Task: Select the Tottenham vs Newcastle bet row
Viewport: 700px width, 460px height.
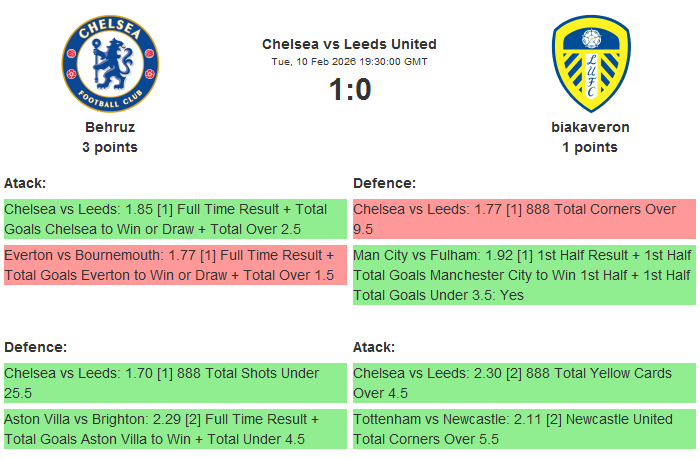Action: pyautogui.click(x=523, y=428)
